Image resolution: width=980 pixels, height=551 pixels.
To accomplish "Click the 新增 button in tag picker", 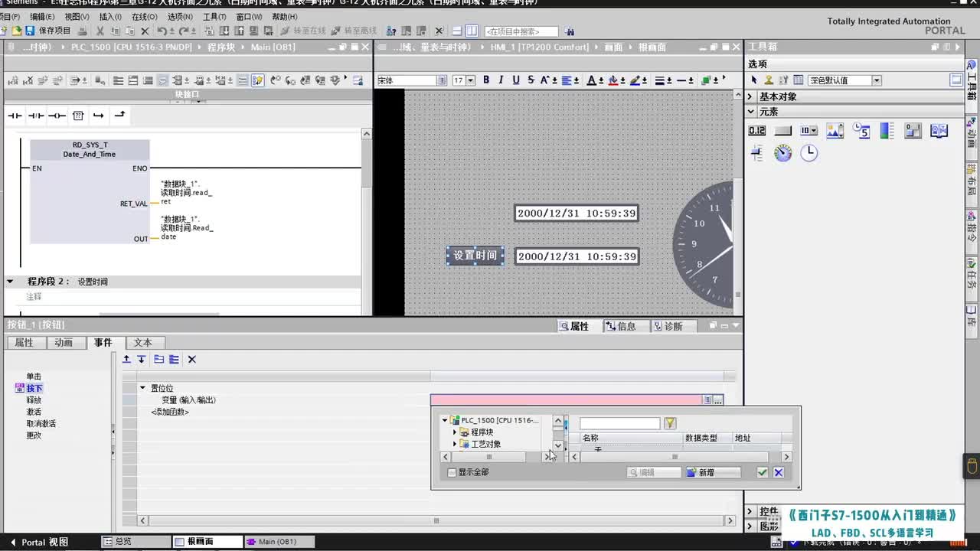I will 712,473.
